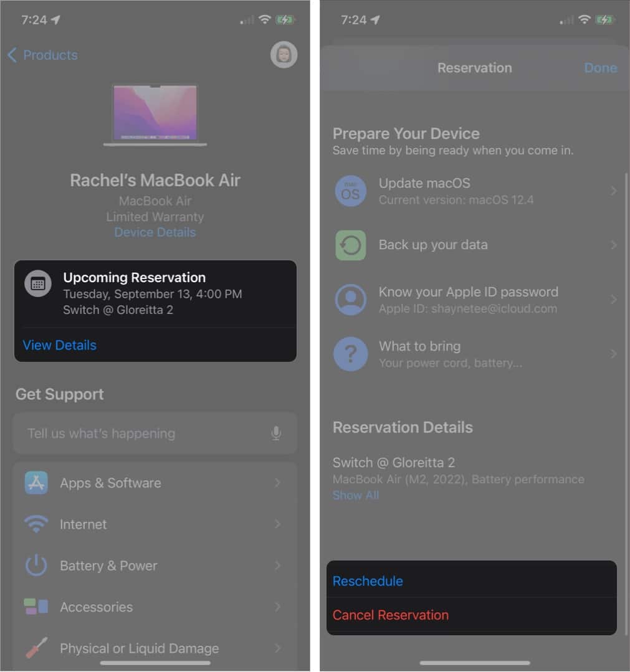The image size is (630, 672).
Task: Tap the Switch @ Gloreitta 2 reservation detail
Action: (x=118, y=310)
